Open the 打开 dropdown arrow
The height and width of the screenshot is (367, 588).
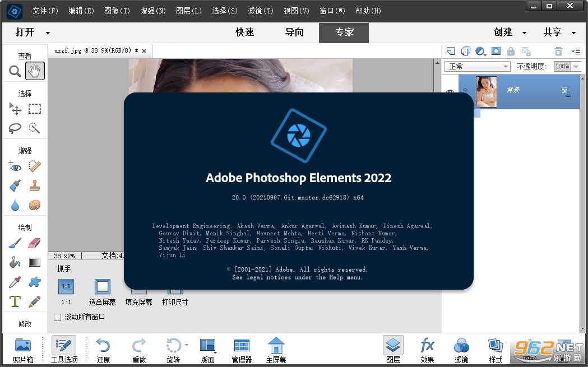(48, 33)
